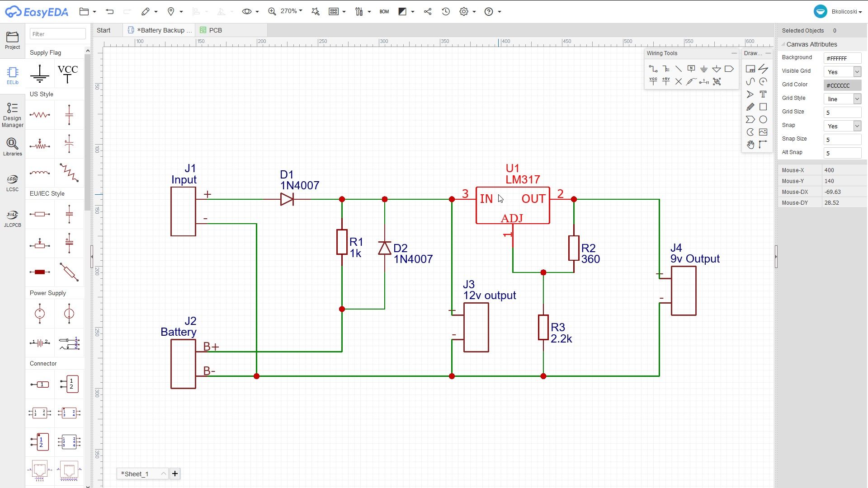The width and height of the screenshot is (868, 488).
Task: Switch to the PCB tab
Action: coord(215,30)
